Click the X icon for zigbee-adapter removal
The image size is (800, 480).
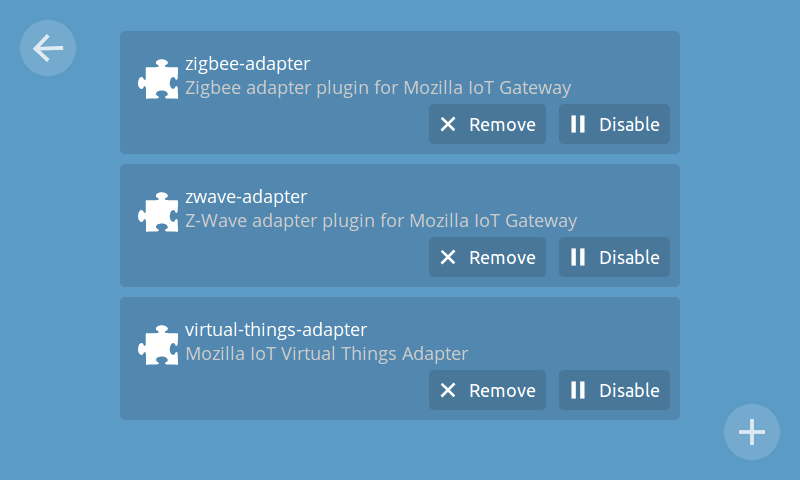coord(448,124)
